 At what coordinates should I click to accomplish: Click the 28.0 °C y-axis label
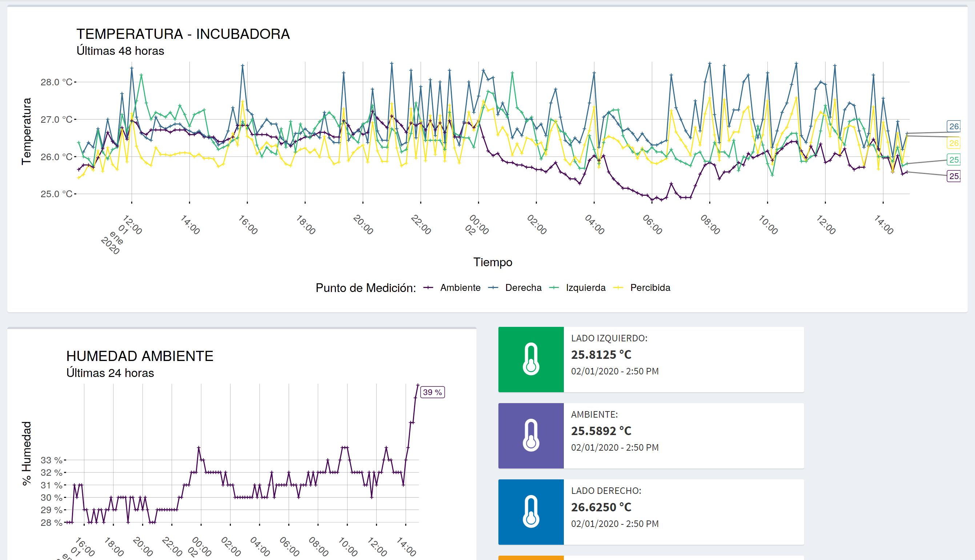coord(56,82)
